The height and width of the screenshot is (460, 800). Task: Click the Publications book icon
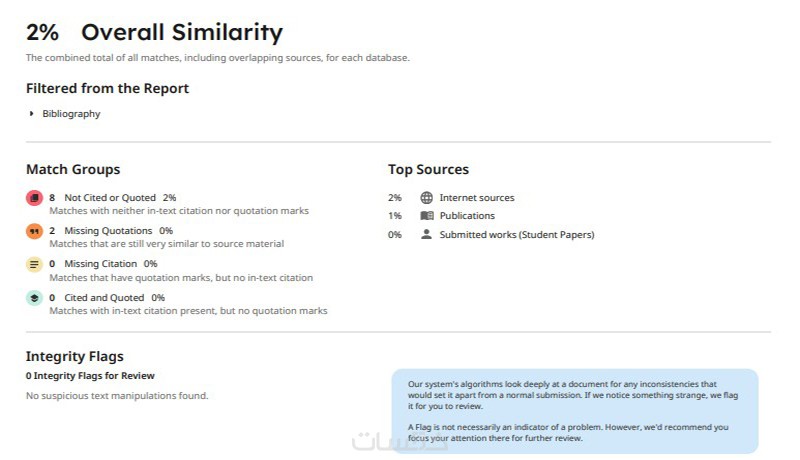[x=427, y=216]
